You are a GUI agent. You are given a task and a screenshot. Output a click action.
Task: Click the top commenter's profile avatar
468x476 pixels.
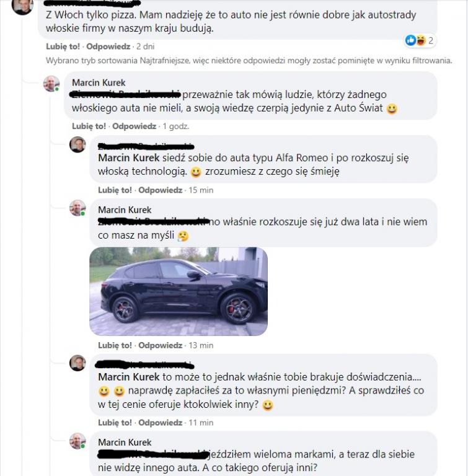tap(22, 6)
